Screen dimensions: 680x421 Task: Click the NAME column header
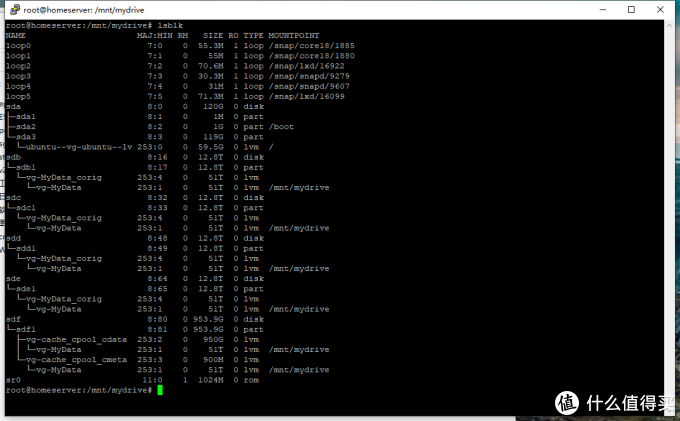[x=16, y=36]
